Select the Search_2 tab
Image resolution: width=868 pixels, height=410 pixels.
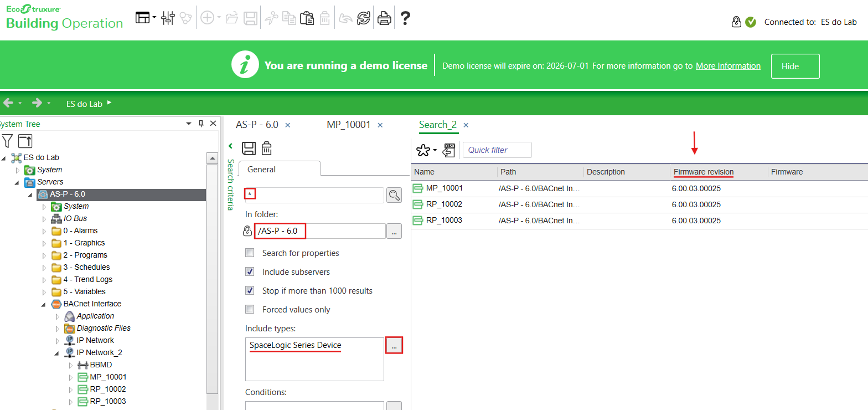pos(439,125)
